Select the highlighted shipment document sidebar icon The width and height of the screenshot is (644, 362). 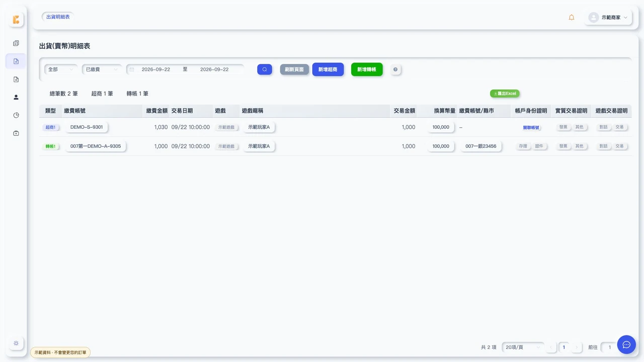click(16, 61)
